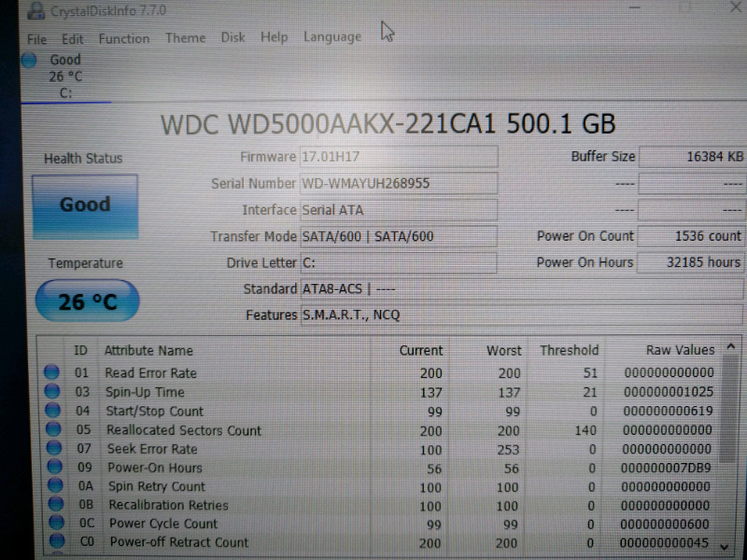Click raw value 000000000619

[668, 411]
